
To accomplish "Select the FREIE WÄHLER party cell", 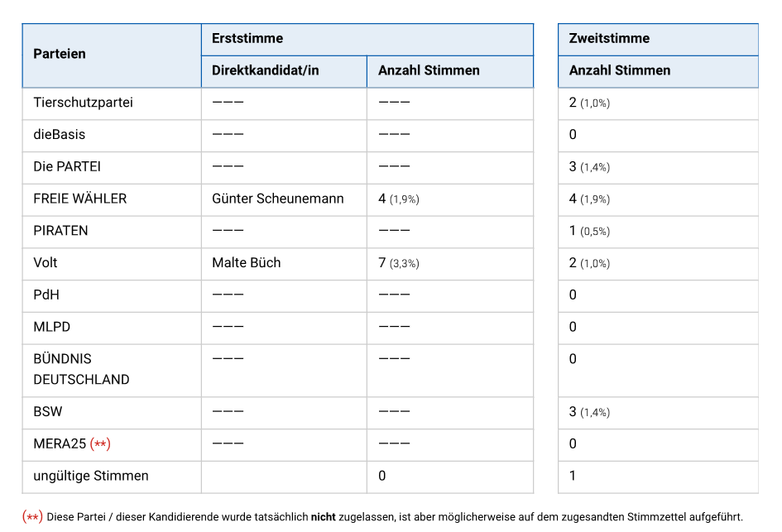I will pos(80,199).
